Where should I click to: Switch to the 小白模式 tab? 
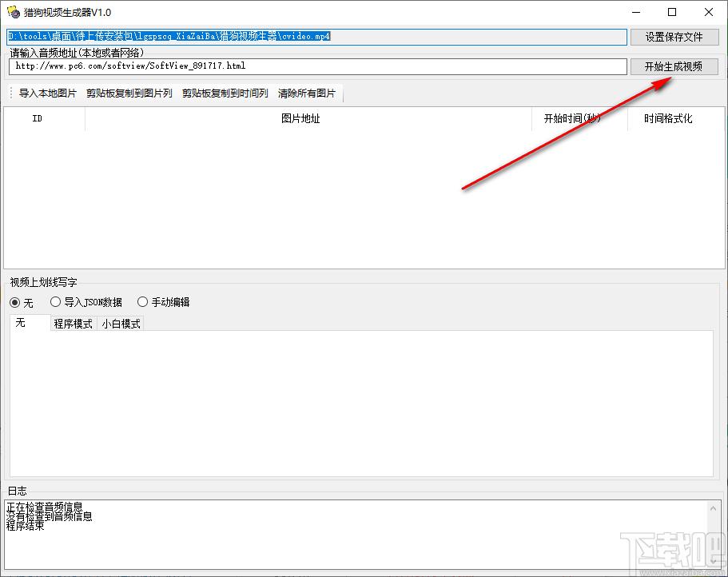click(x=121, y=324)
